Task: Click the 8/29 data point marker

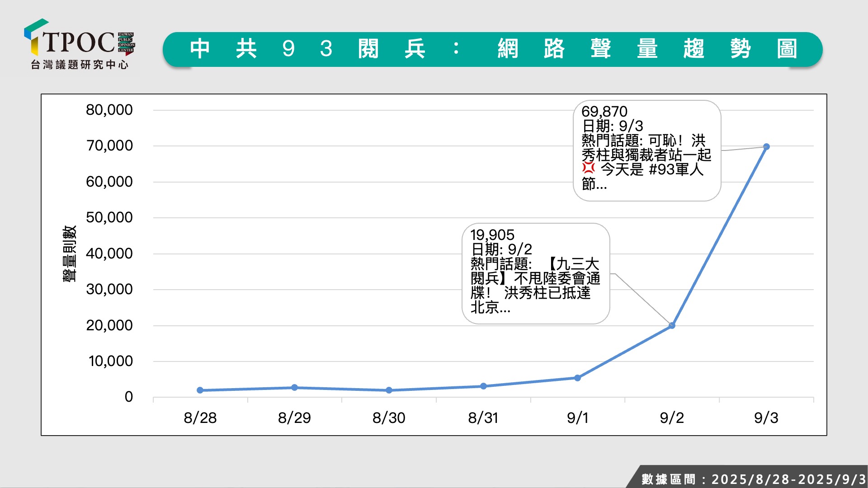Action: click(294, 388)
